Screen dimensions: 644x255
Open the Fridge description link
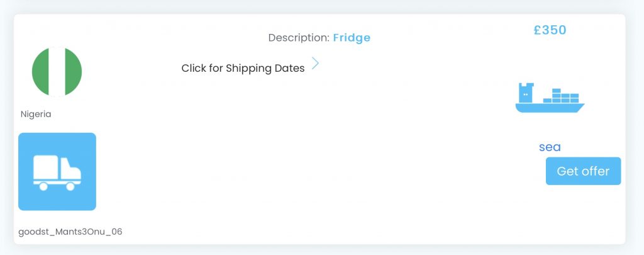[352, 38]
